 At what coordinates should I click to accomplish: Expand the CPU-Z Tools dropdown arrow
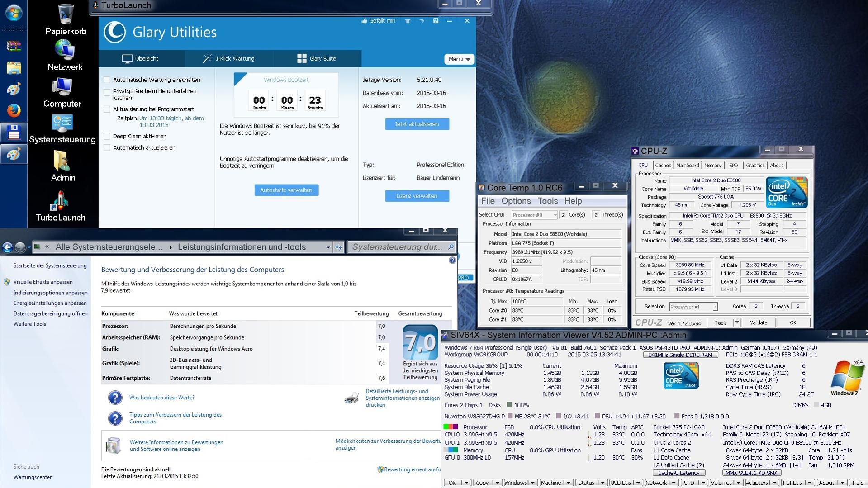coord(737,322)
